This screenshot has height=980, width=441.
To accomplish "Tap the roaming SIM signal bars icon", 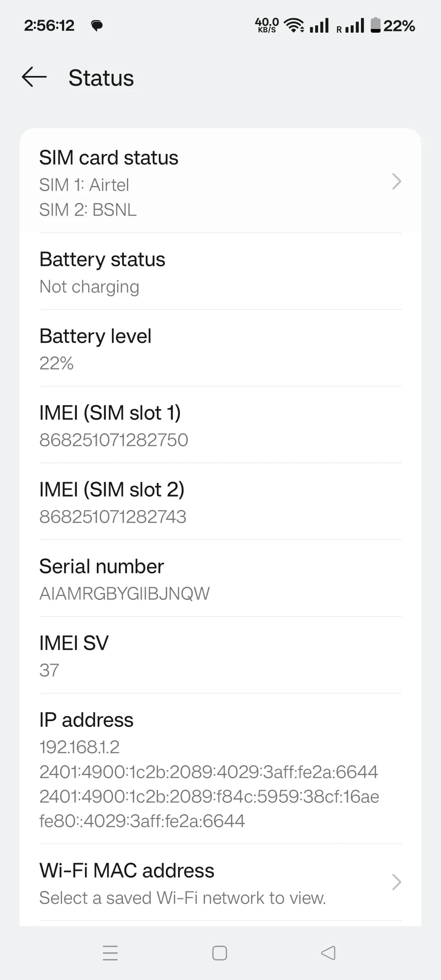I will click(351, 26).
